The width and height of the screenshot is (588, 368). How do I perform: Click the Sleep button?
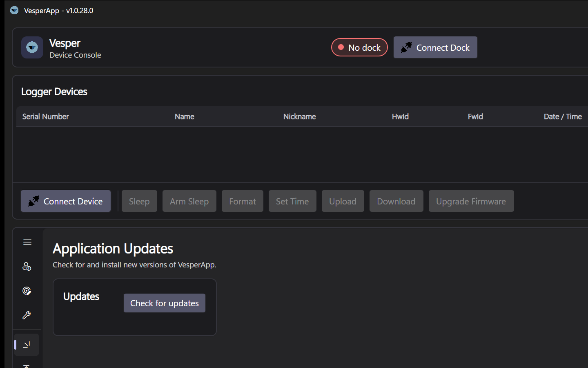click(139, 201)
